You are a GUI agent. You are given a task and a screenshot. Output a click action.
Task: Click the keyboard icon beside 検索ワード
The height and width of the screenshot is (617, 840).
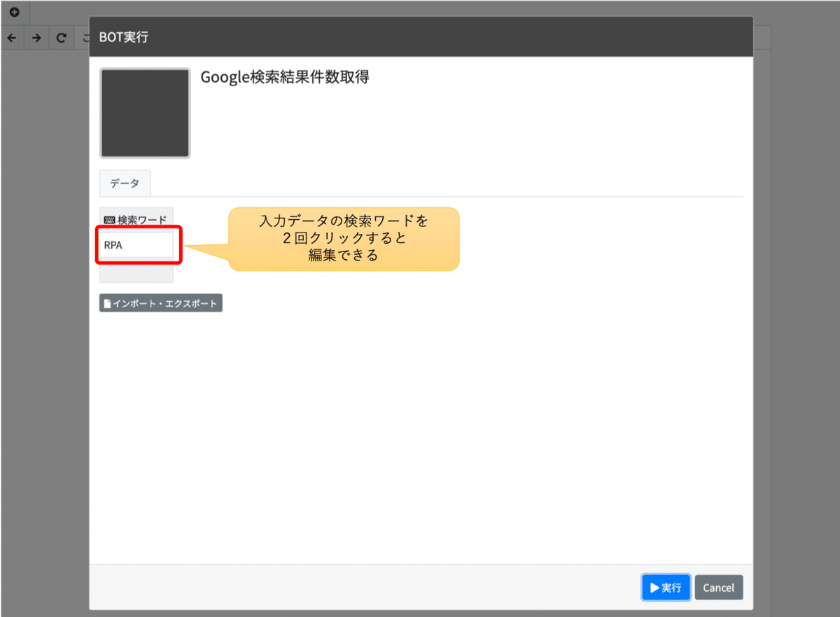click(x=109, y=219)
